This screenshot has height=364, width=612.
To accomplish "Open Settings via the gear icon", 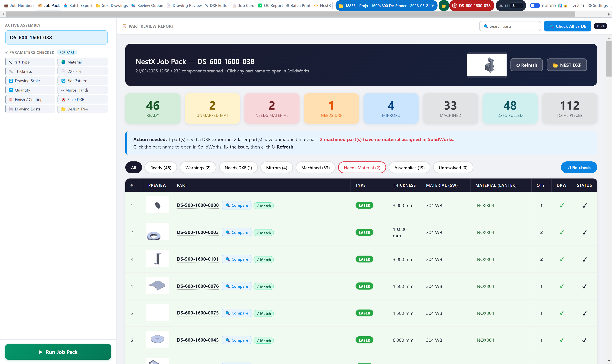I will [x=590, y=6].
